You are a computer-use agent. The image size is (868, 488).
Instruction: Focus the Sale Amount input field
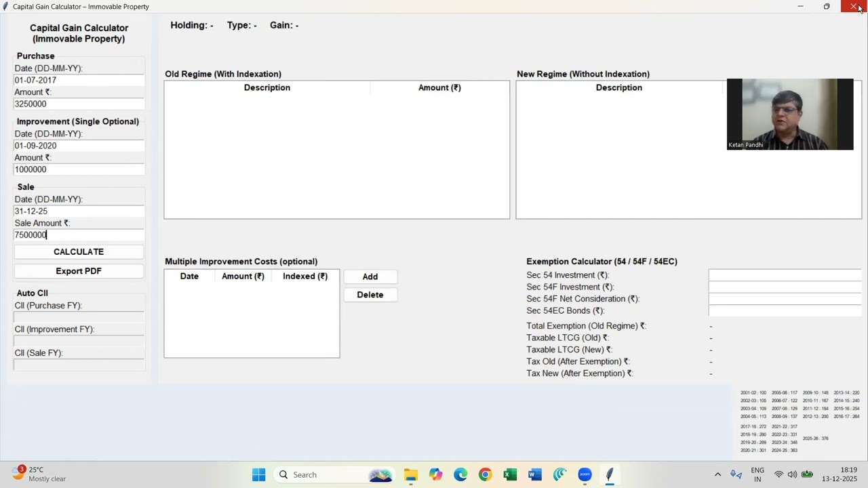[79, 235]
